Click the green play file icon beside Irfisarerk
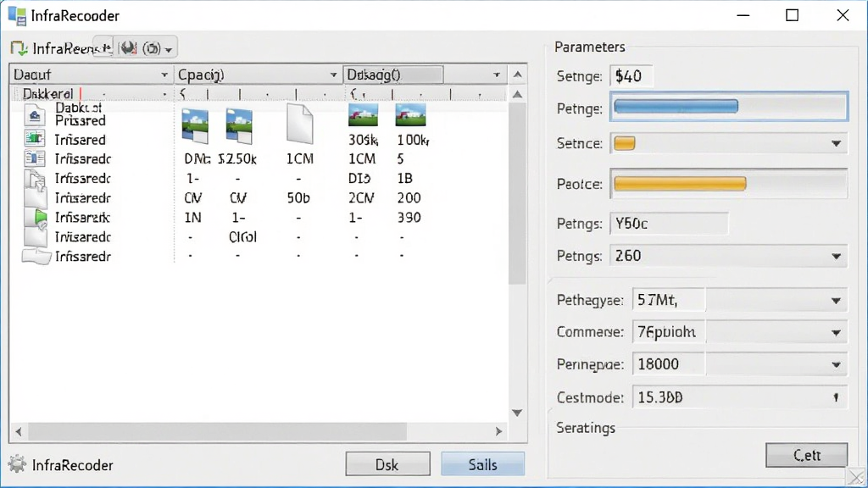 (x=36, y=218)
